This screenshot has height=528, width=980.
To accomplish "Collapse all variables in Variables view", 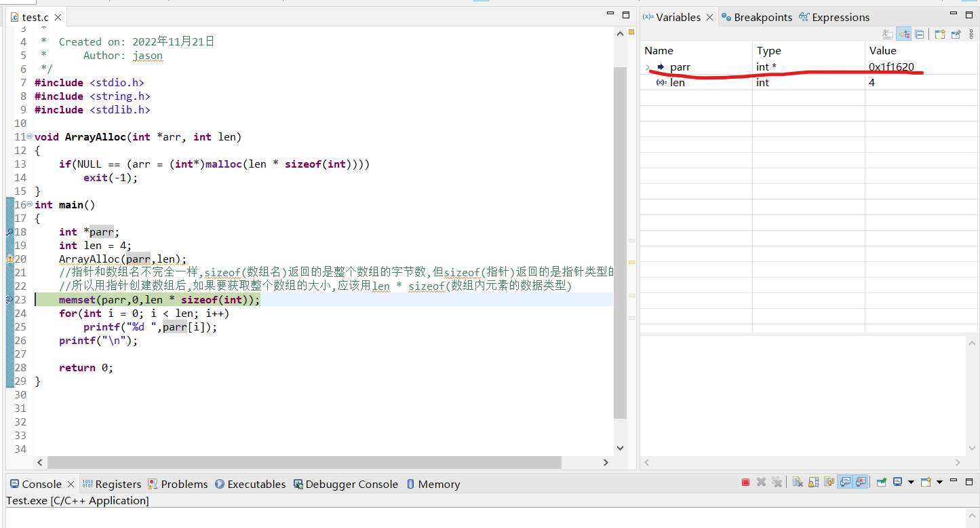I will (920, 34).
